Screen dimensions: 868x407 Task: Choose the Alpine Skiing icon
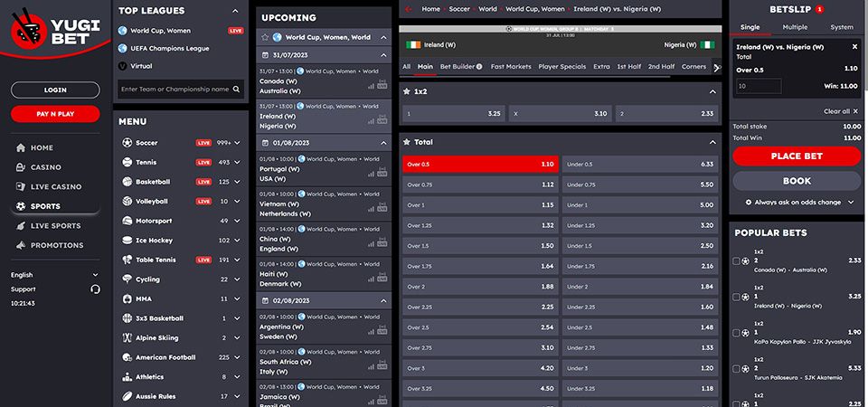[127, 337]
